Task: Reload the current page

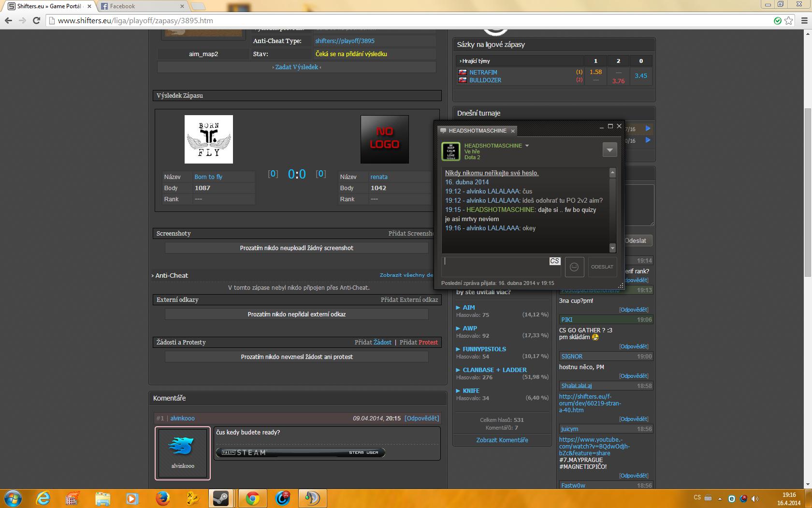Action: click(x=36, y=20)
